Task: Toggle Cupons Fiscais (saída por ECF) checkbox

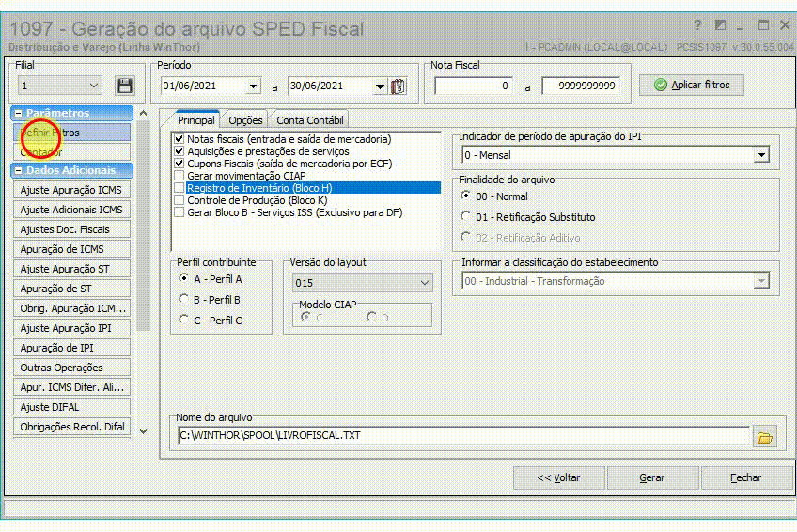Action: (x=179, y=164)
